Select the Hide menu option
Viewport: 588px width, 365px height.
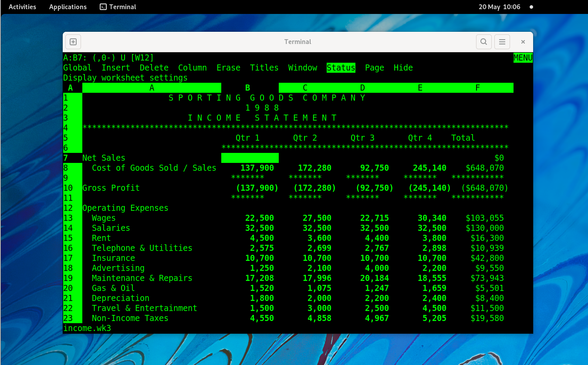[403, 68]
